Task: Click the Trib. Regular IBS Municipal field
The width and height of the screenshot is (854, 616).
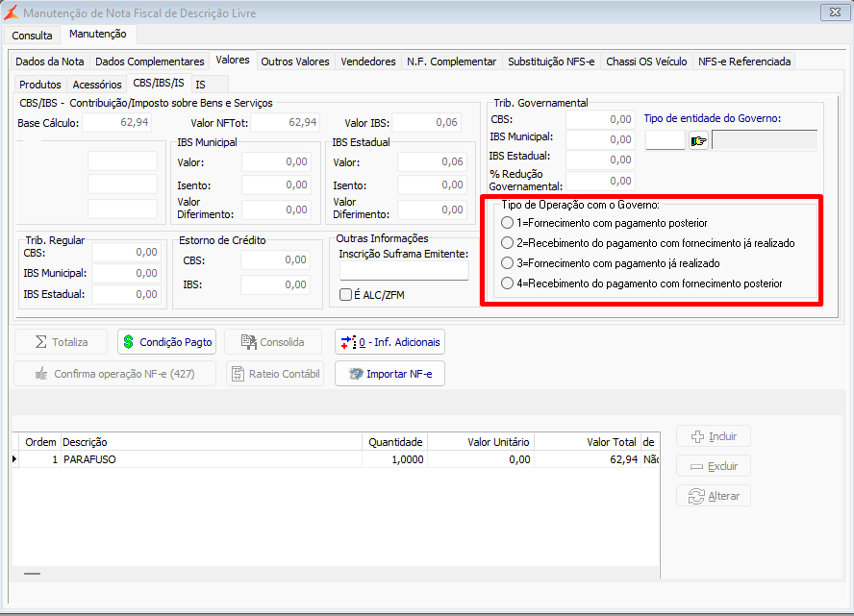Action: (x=126, y=273)
